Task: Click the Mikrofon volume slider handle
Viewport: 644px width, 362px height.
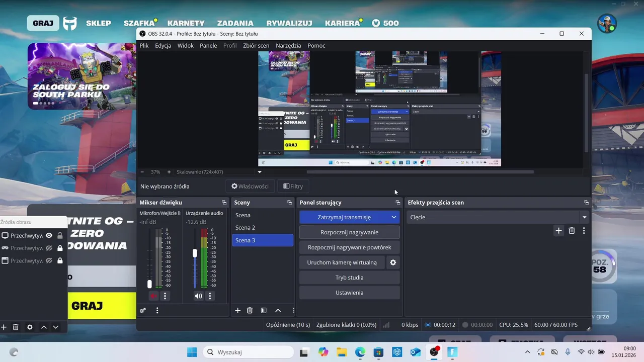Action: 149,284
